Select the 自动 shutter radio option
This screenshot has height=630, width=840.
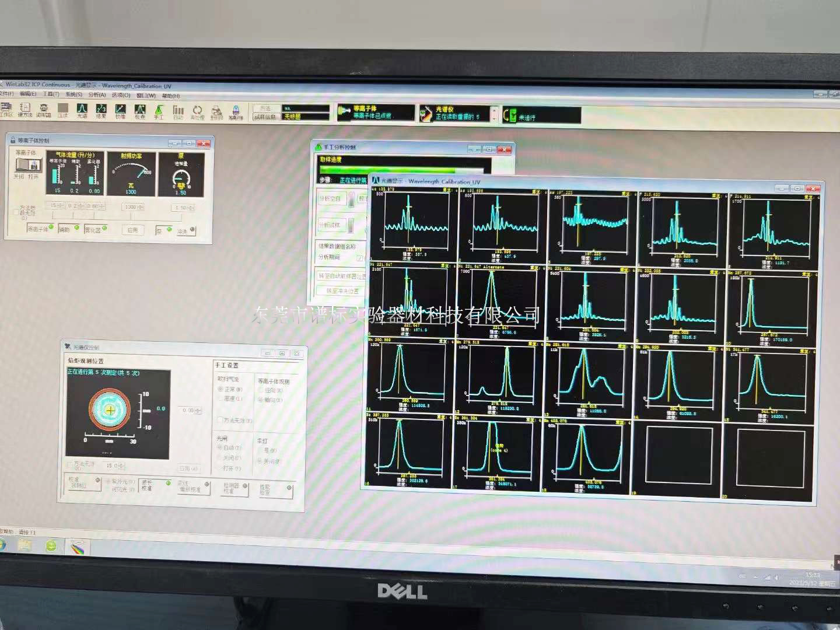pos(220,448)
